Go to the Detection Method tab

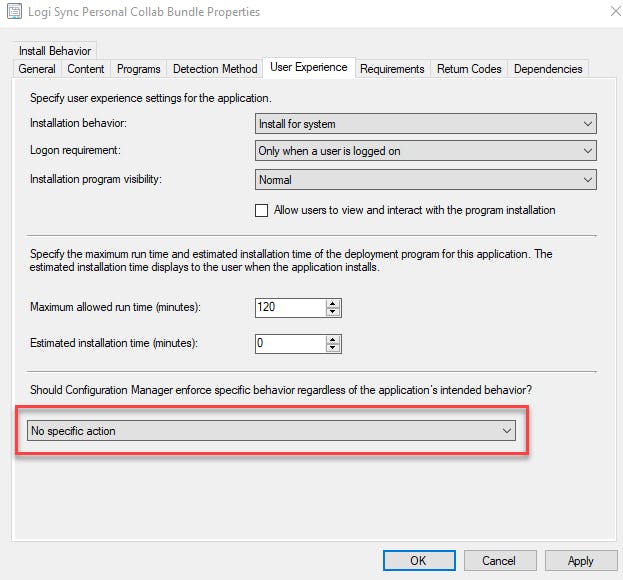(215, 69)
